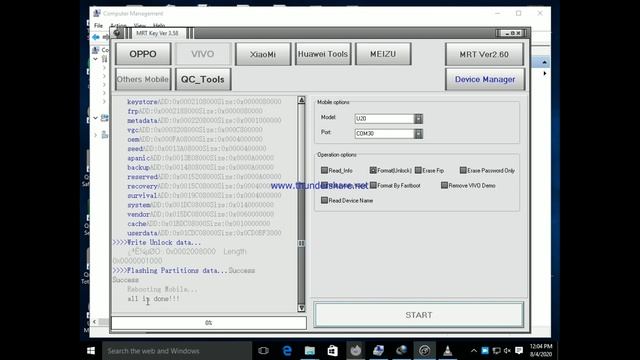Open the Windows Start menu
This screenshot has height=360, width=640.
91,351
